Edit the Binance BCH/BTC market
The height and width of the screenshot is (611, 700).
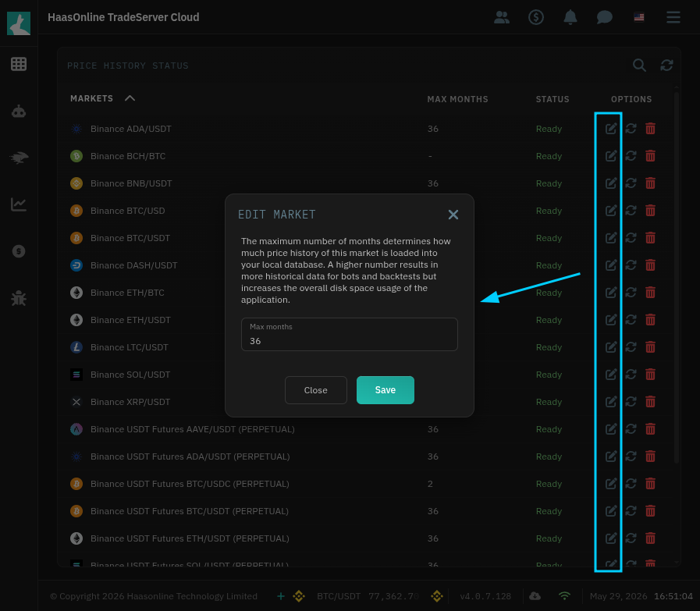pos(611,156)
